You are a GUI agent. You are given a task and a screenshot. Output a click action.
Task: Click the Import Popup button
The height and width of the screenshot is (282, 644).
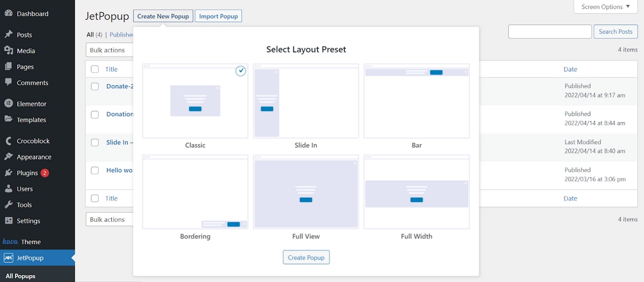click(218, 16)
